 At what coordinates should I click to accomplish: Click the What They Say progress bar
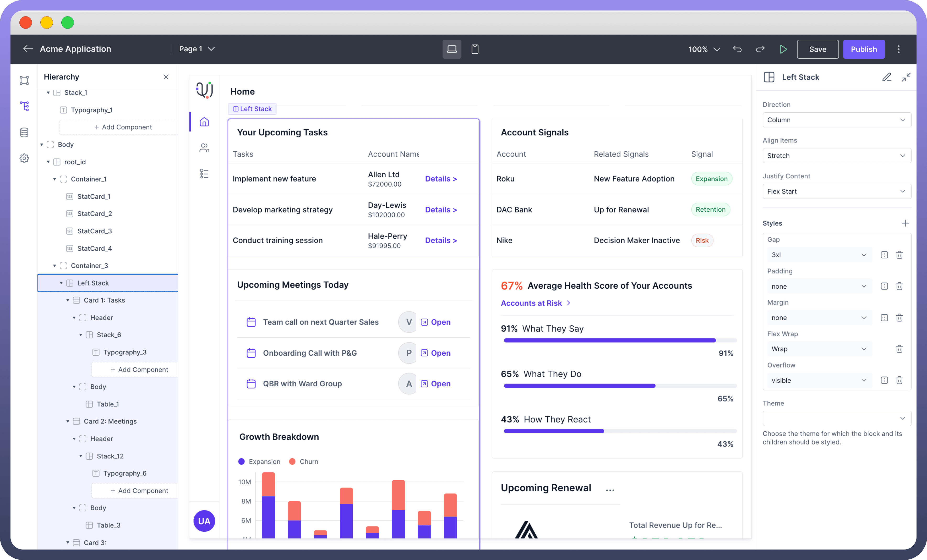pos(620,340)
